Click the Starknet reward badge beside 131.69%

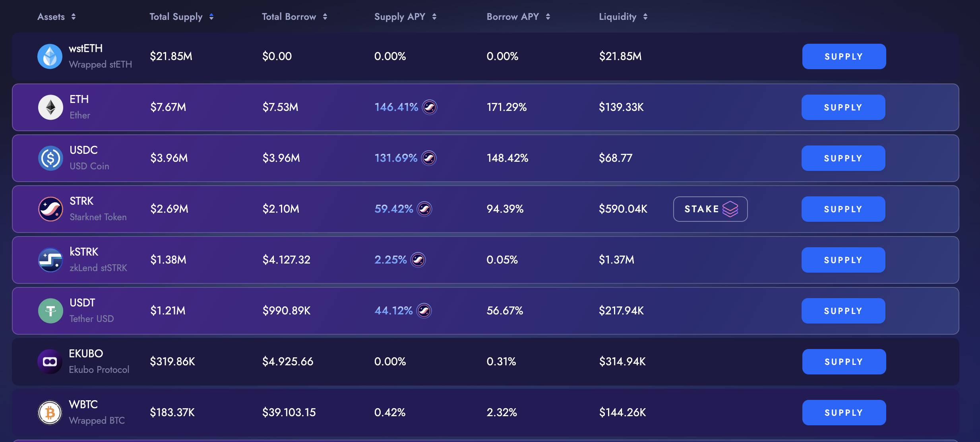click(x=429, y=158)
